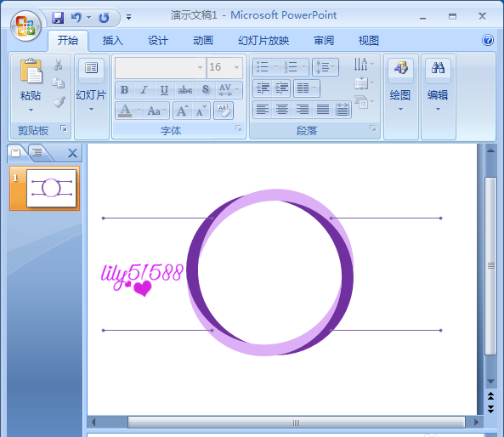Click the Increase Indent icon

click(281, 88)
